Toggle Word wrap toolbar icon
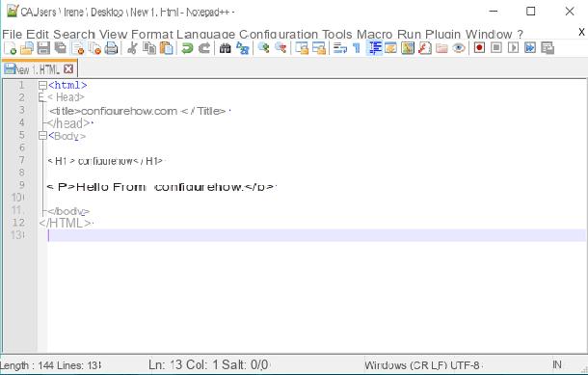 [x=339, y=48]
